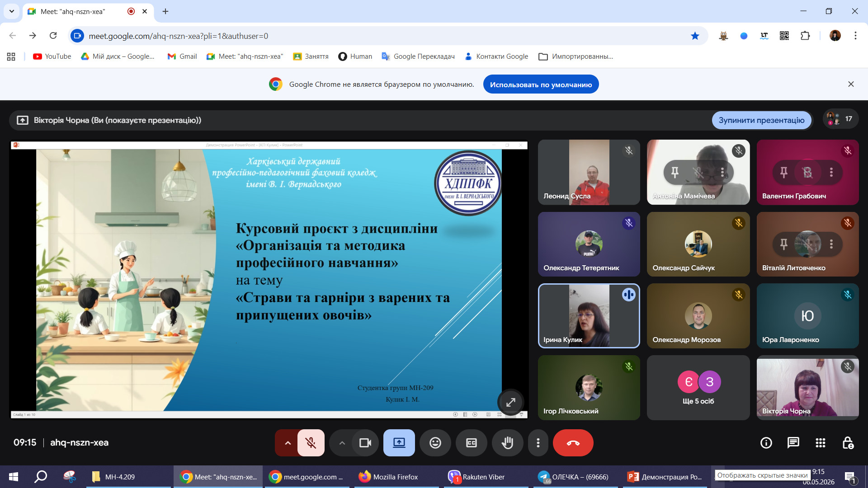Image resolution: width=868 pixels, height=488 pixels.
Task: Expand the presentation to full screen
Action: [x=511, y=402]
